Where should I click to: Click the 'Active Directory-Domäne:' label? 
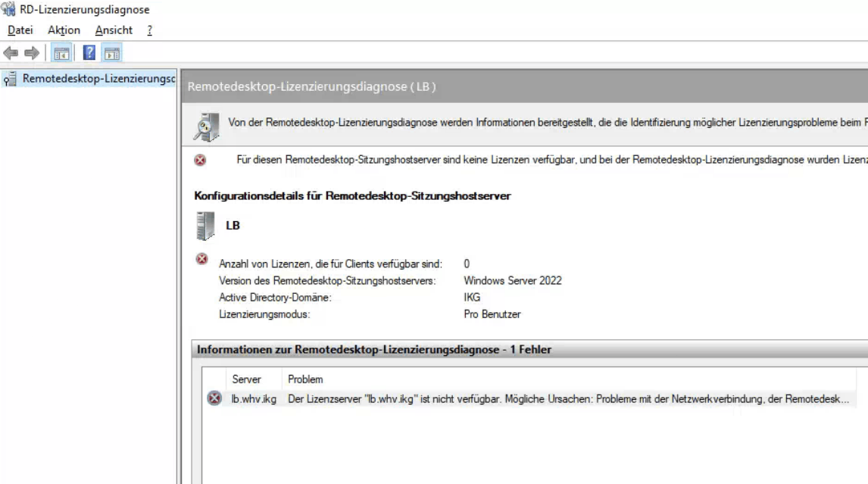(x=275, y=298)
